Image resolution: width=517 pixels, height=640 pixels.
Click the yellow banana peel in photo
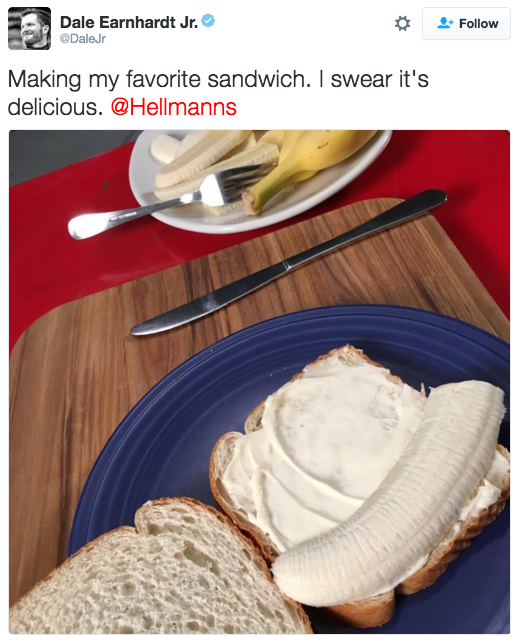pyautogui.click(x=310, y=163)
